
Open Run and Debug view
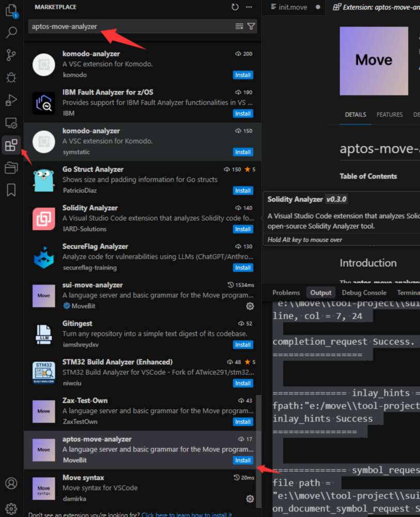11,100
